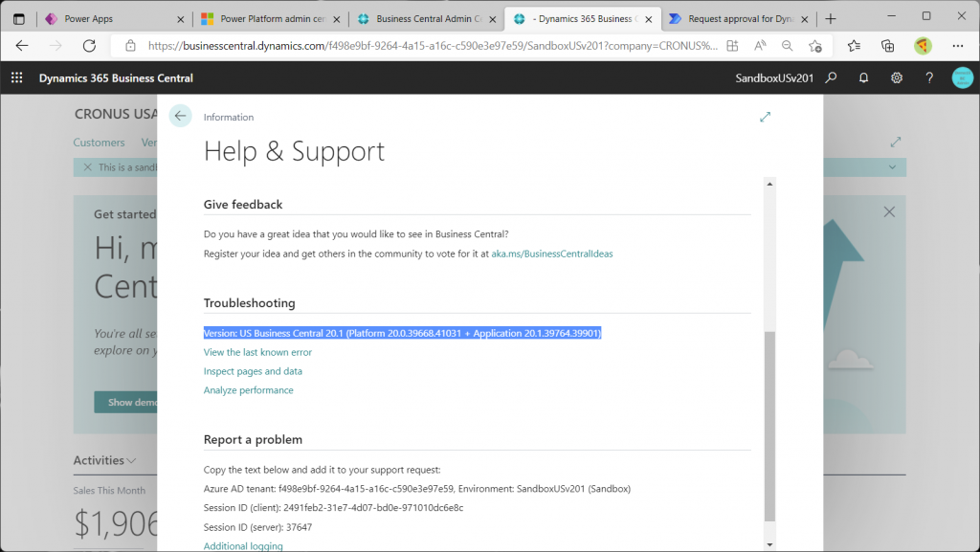This screenshot has height=552, width=980.
Task: Click the Help question mark icon
Action: coord(929,78)
